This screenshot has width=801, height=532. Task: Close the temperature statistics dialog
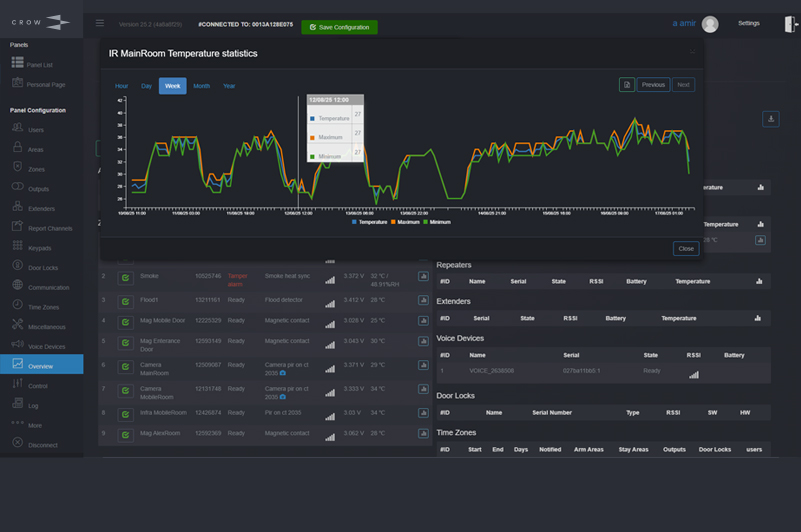point(685,248)
